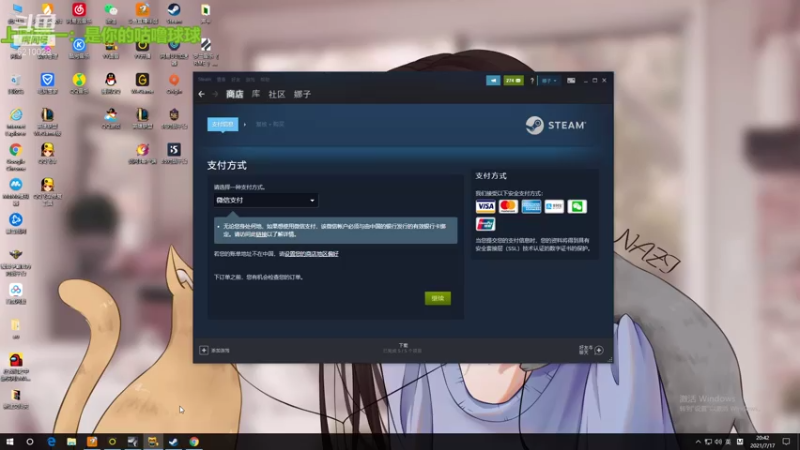The width and height of the screenshot is (800, 450).
Task: Open File Explorer from the taskbar
Action: (71, 442)
